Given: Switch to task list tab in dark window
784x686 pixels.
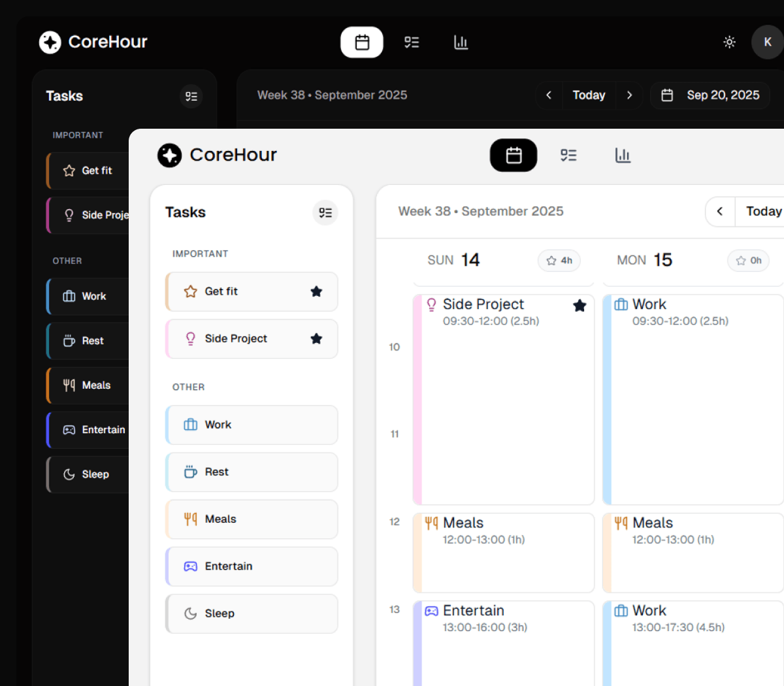Looking at the screenshot, I should pos(412,42).
